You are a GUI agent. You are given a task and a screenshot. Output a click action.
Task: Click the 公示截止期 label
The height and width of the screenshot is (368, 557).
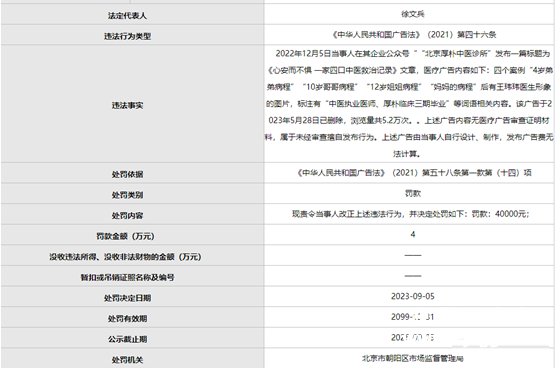coord(128,339)
